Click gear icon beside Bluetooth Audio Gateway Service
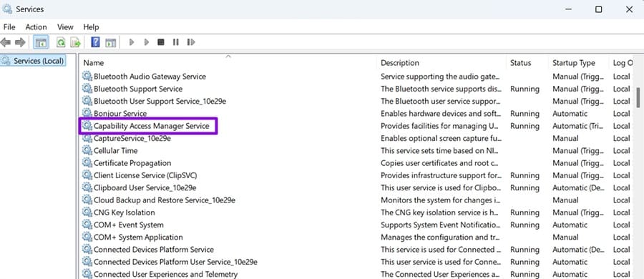 87,76
